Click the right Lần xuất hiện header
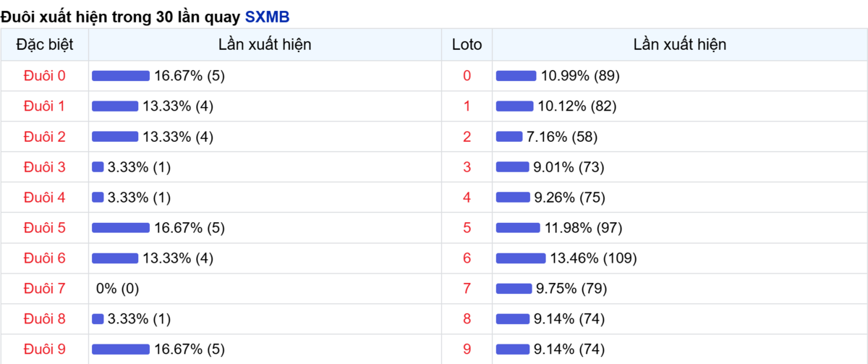 680,45
